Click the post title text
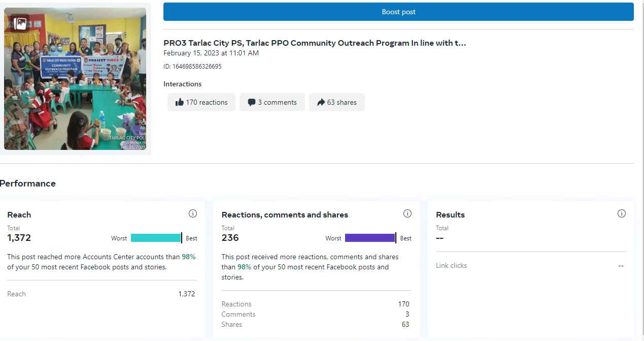 pyautogui.click(x=315, y=43)
